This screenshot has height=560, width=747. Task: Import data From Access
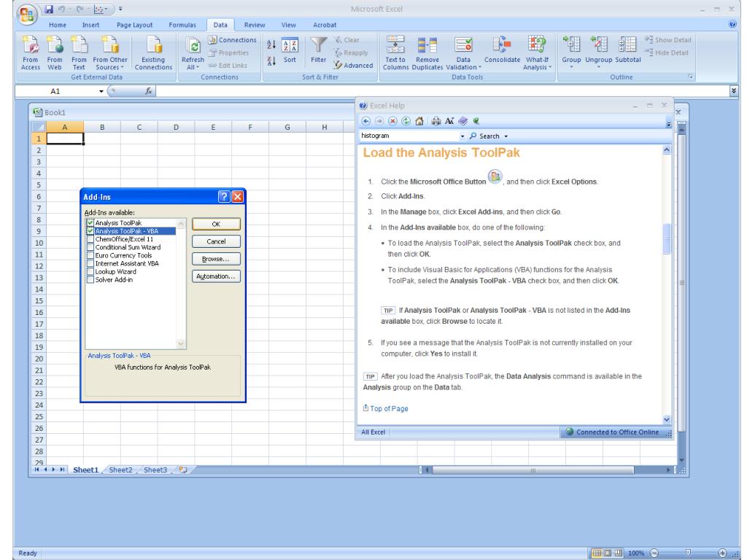tap(31, 53)
